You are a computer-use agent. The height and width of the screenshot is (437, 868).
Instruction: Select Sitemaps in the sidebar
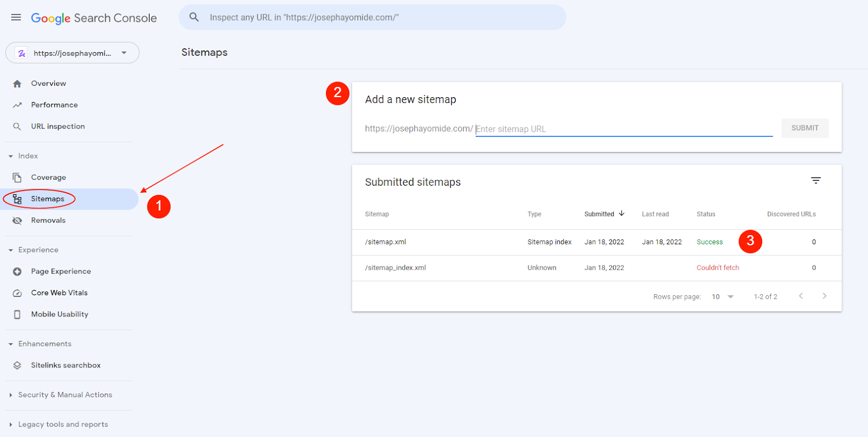[x=69, y=199]
